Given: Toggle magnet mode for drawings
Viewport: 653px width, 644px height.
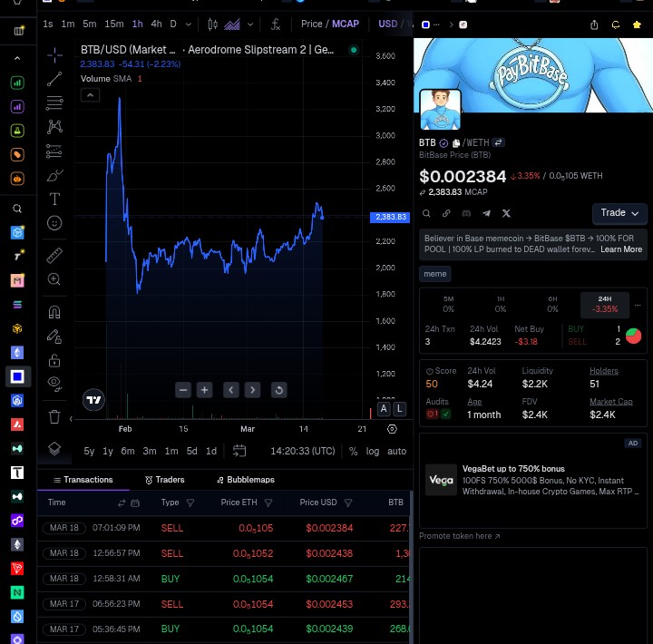Looking at the screenshot, I should pyautogui.click(x=54, y=312).
